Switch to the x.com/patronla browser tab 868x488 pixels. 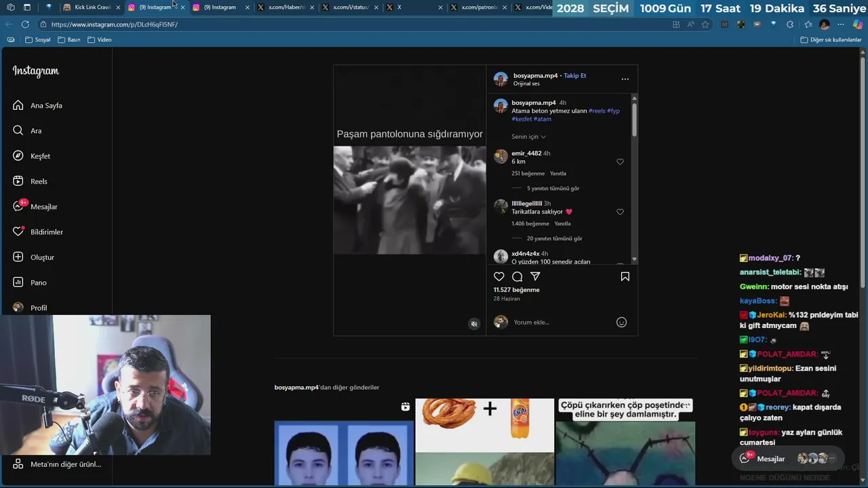[x=478, y=7]
